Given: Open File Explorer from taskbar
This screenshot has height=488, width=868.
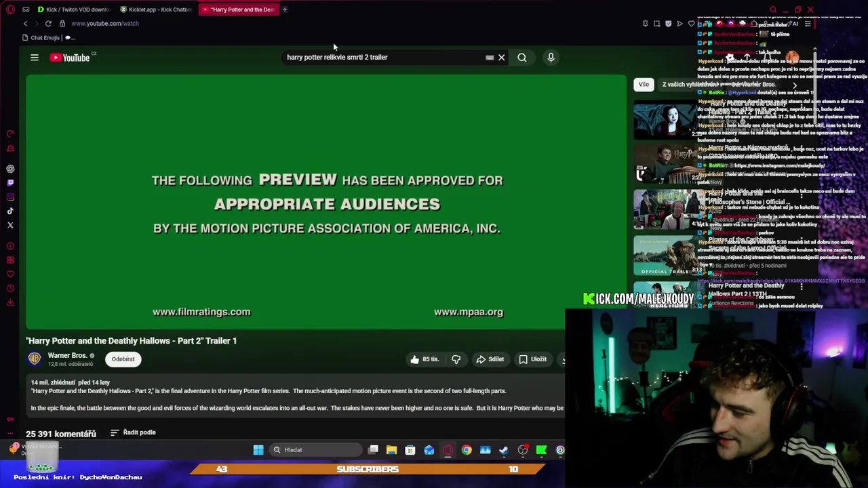Looking at the screenshot, I should (x=391, y=450).
